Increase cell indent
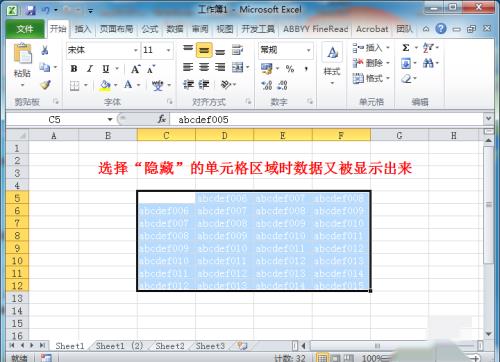This screenshot has width=500, height=362. pyautogui.click(x=204, y=85)
